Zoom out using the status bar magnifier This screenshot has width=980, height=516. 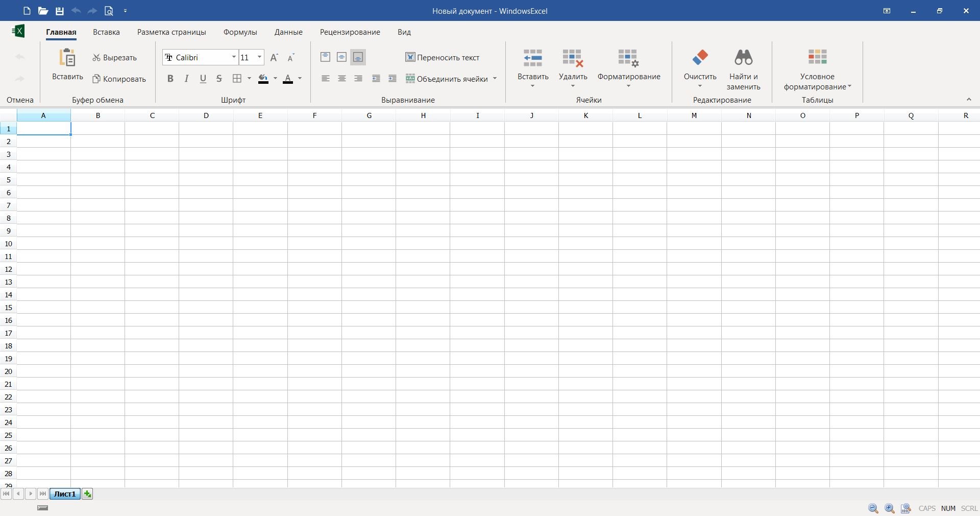coord(873,508)
